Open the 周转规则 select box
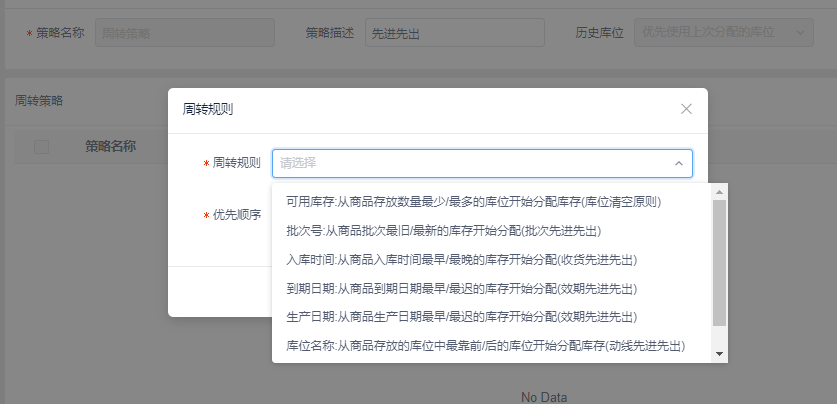This screenshot has height=404, width=837. [483, 163]
